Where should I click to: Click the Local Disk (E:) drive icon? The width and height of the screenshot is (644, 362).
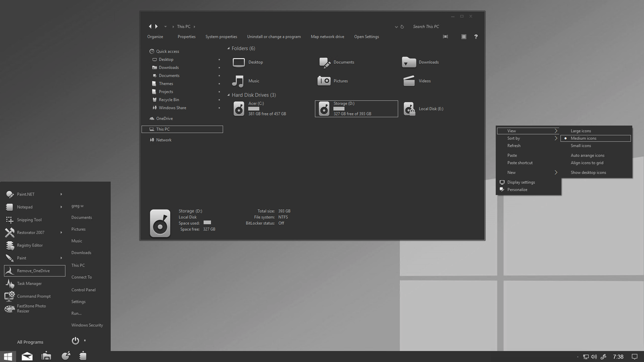point(409,109)
